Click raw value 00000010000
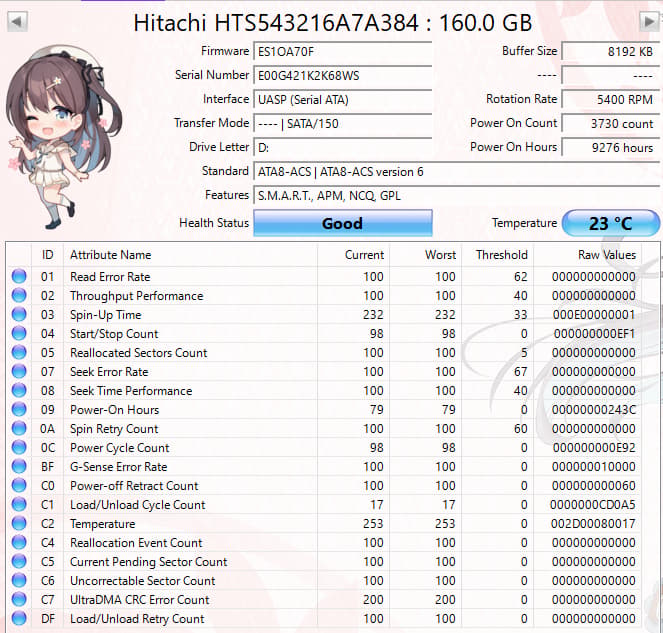 pos(594,466)
